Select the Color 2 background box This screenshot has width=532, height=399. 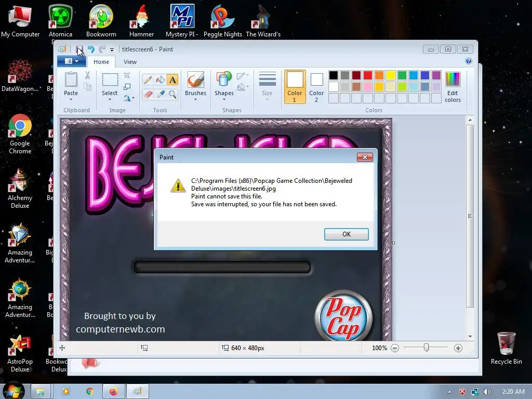tap(316, 87)
